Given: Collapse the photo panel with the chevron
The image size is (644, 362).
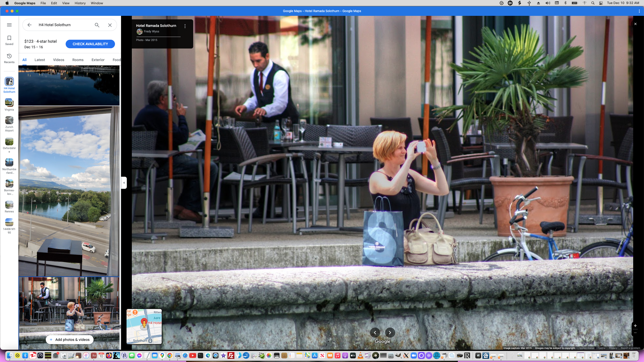Looking at the screenshot, I should point(124,183).
